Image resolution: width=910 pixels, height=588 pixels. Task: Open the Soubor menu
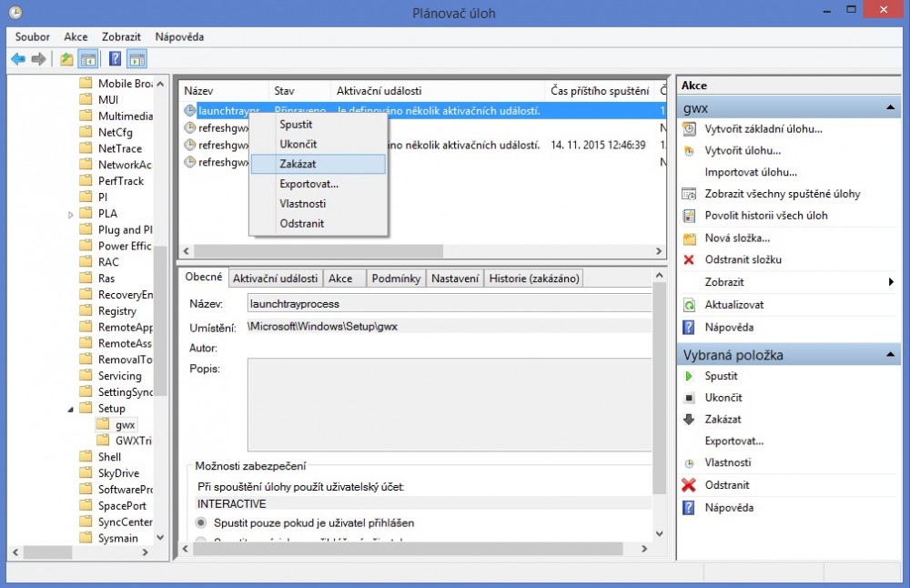click(x=33, y=36)
